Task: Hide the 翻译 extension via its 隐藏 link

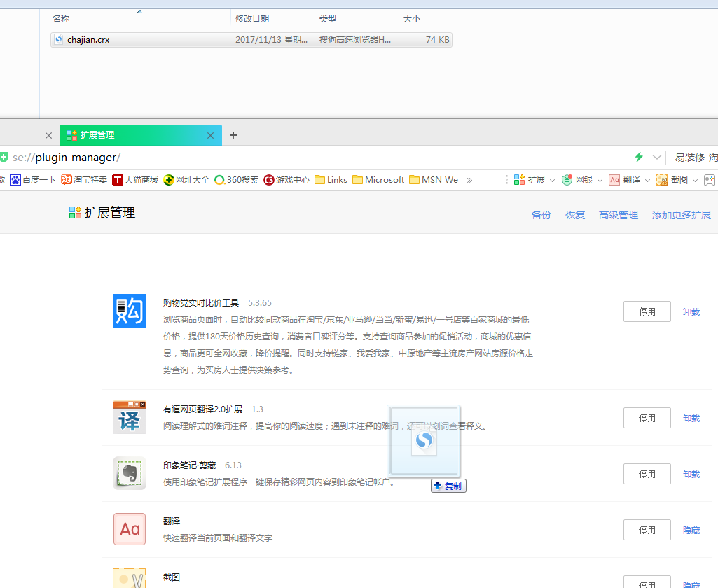Action: pos(691,531)
